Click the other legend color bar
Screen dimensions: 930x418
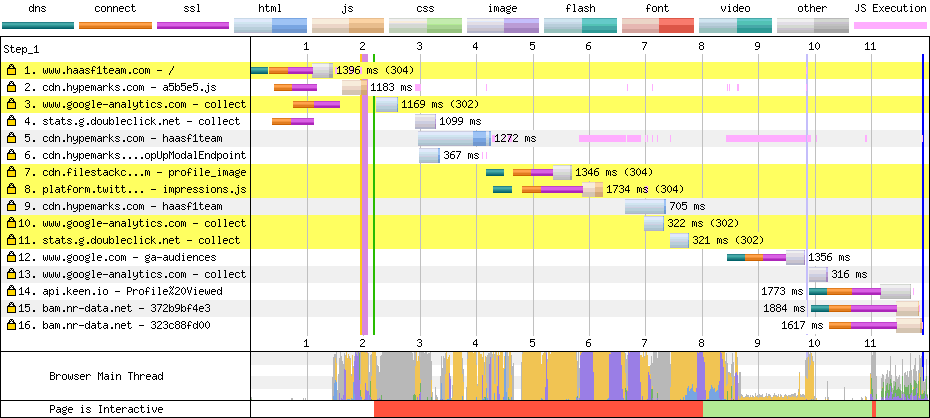tap(813, 25)
